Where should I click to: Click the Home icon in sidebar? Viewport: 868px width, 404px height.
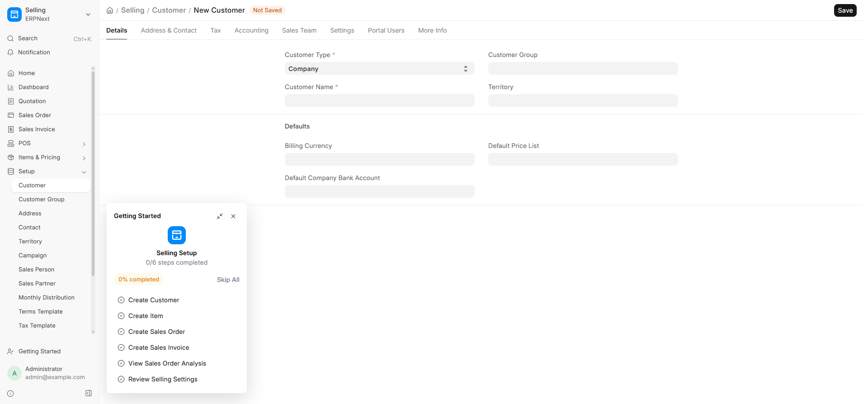point(11,73)
